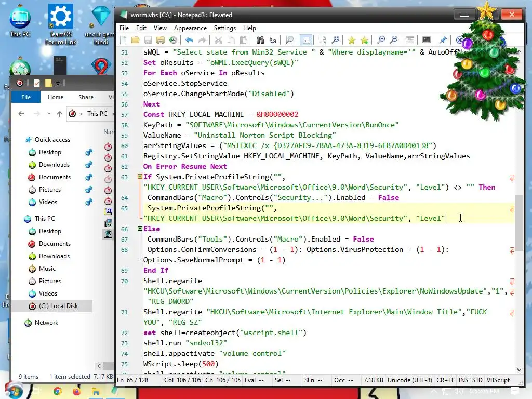Open Chrome from the taskbar

point(57,392)
